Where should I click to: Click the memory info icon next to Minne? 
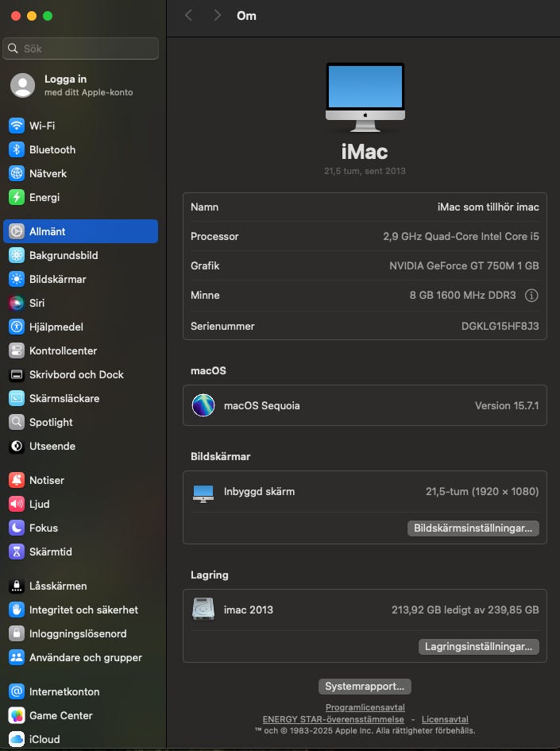pyautogui.click(x=531, y=296)
